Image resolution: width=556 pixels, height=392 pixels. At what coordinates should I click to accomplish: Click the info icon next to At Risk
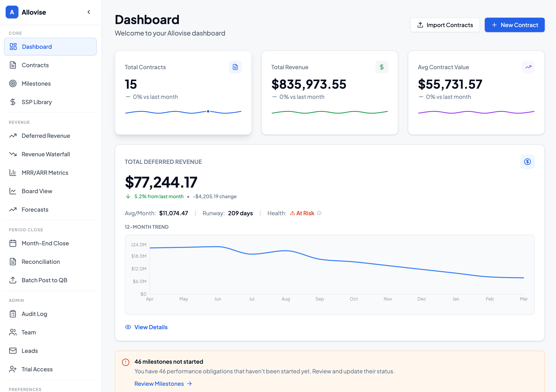319,213
